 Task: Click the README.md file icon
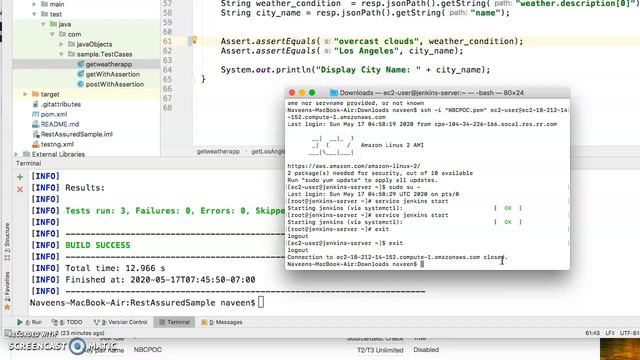pyautogui.click(x=36, y=124)
